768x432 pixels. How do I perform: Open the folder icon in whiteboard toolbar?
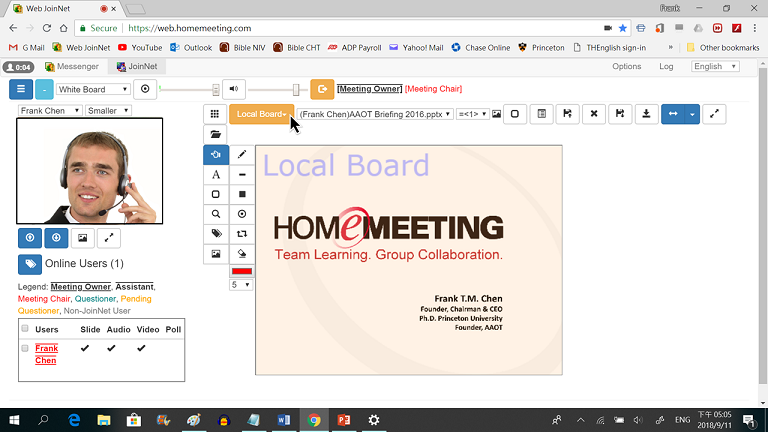(x=216, y=134)
